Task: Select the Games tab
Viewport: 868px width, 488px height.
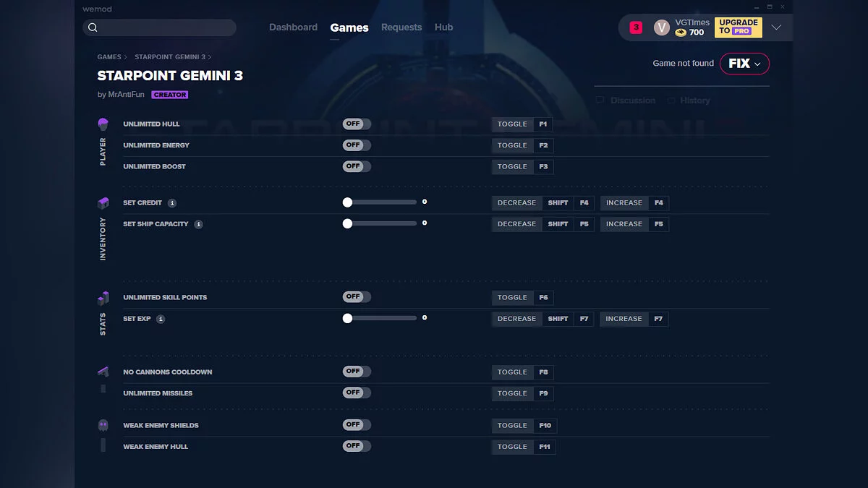Action: coord(349,27)
